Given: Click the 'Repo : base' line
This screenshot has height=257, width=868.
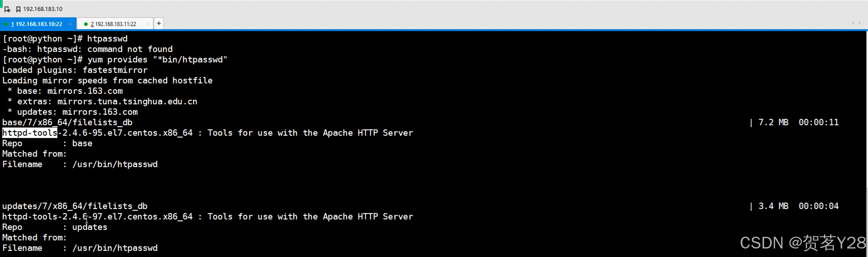Looking at the screenshot, I should (47, 144).
